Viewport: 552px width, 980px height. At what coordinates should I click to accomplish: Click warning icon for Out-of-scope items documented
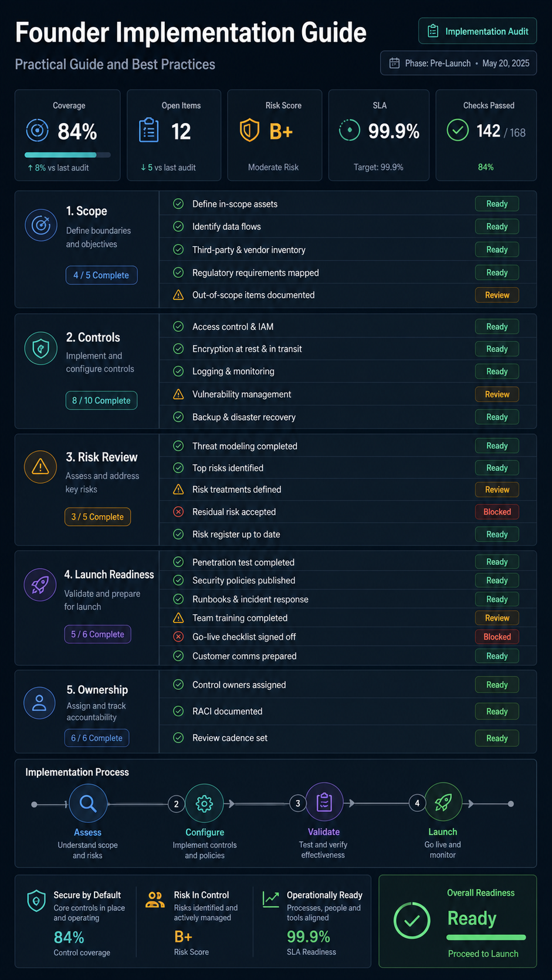coord(178,295)
